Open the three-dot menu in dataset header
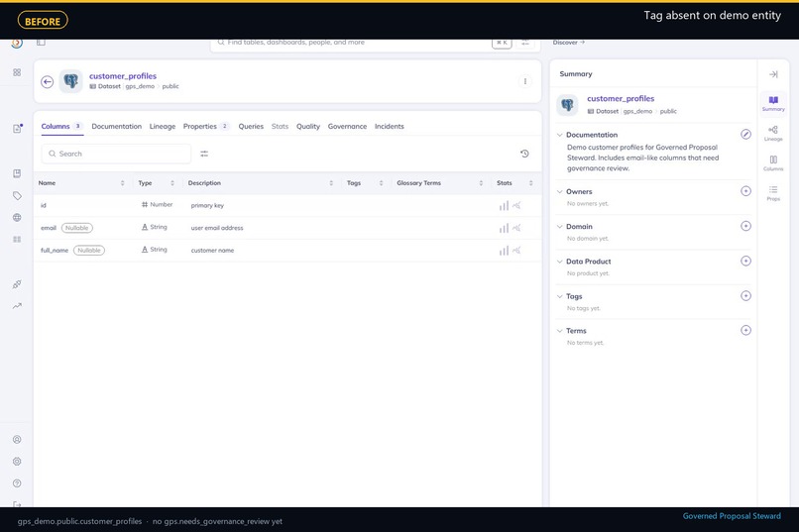This screenshot has width=799, height=532. [524, 81]
